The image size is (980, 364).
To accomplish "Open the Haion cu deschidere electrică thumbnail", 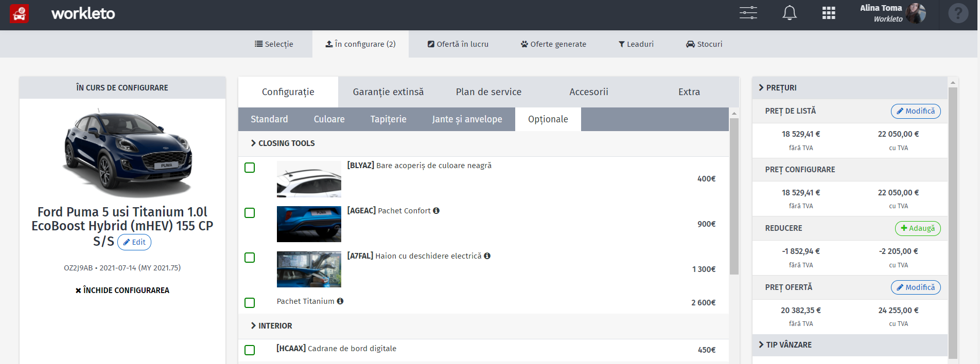I will (309, 269).
